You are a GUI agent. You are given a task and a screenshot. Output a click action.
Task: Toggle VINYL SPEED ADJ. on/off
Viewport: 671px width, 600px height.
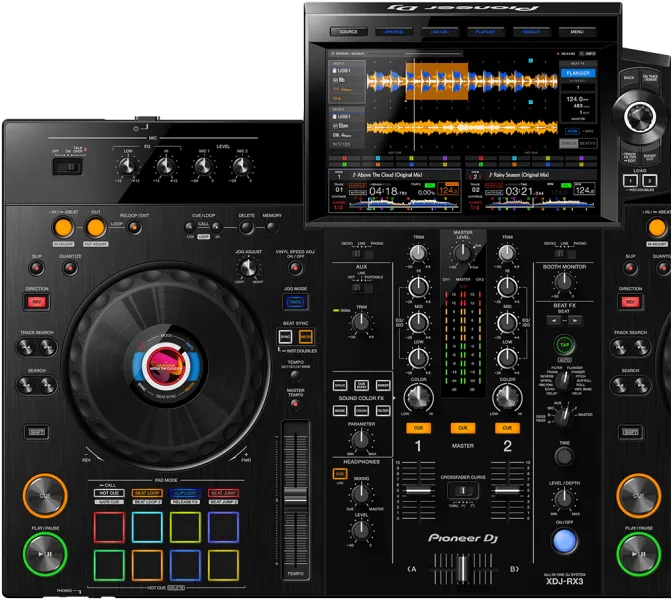point(295,268)
